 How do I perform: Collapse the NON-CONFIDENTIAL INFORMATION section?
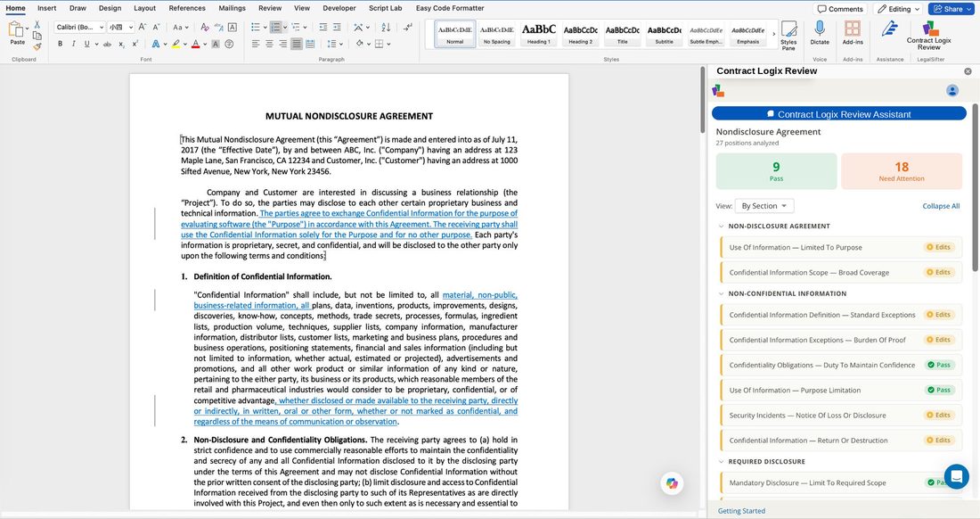click(x=722, y=294)
